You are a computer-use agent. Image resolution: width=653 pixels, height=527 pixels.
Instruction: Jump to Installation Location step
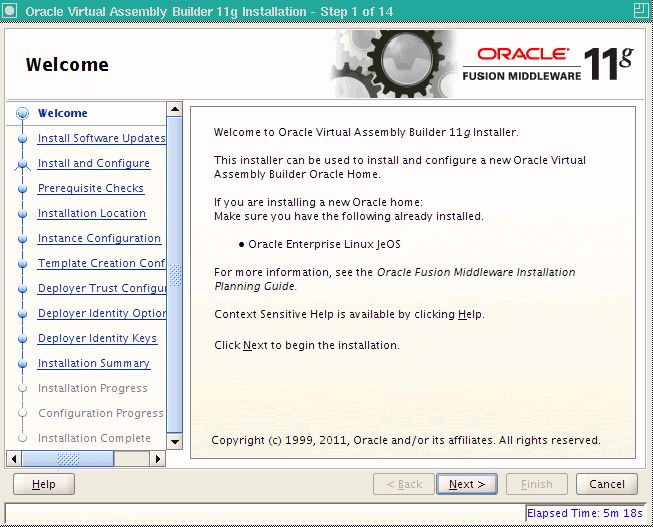(92, 213)
